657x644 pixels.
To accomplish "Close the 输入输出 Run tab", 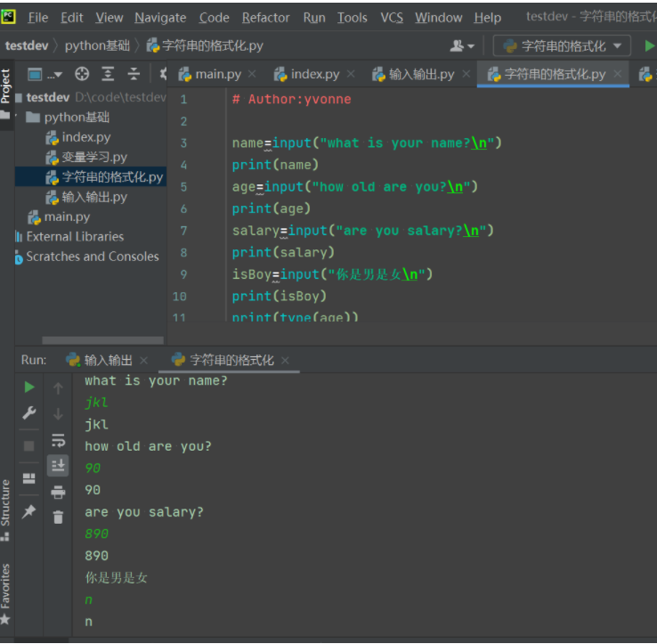I will [x=143, y=360].
